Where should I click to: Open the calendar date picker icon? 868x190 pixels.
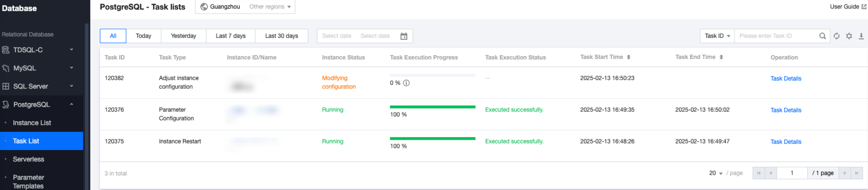[x=404, y=36]
